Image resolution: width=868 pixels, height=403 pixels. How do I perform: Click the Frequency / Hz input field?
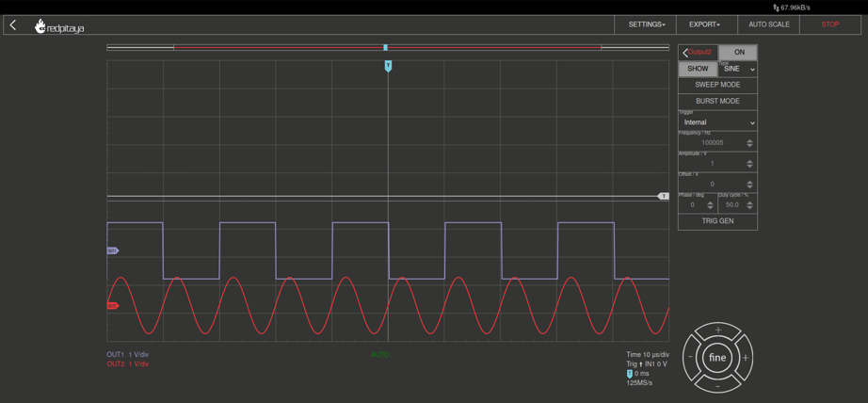pyautogui.click(x=713, y=143)
